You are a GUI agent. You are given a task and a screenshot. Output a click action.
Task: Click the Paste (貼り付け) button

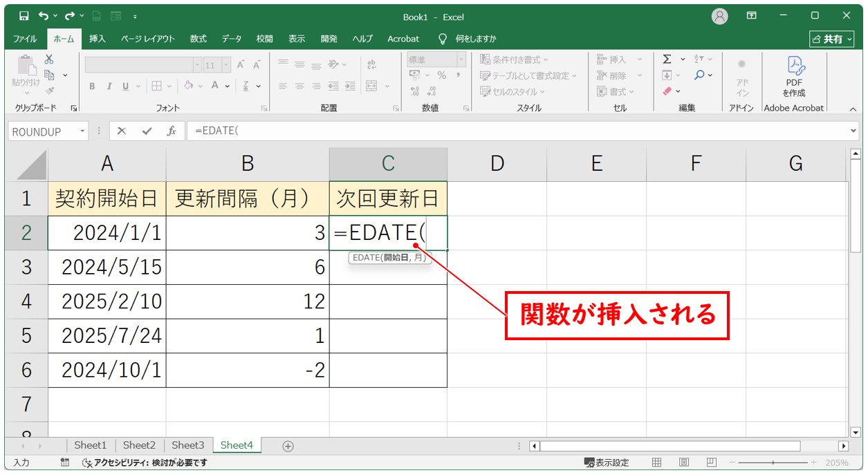26,75
